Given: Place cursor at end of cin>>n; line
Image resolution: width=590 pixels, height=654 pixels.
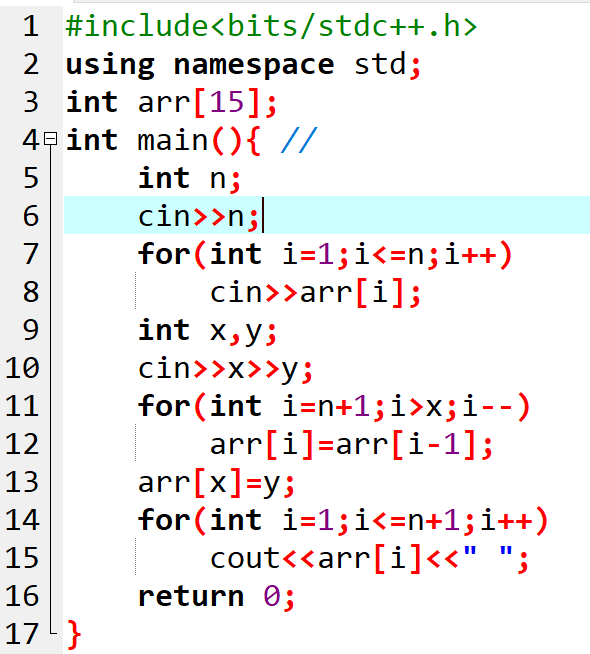Looking at the screenshot, I should coord(264,216).
